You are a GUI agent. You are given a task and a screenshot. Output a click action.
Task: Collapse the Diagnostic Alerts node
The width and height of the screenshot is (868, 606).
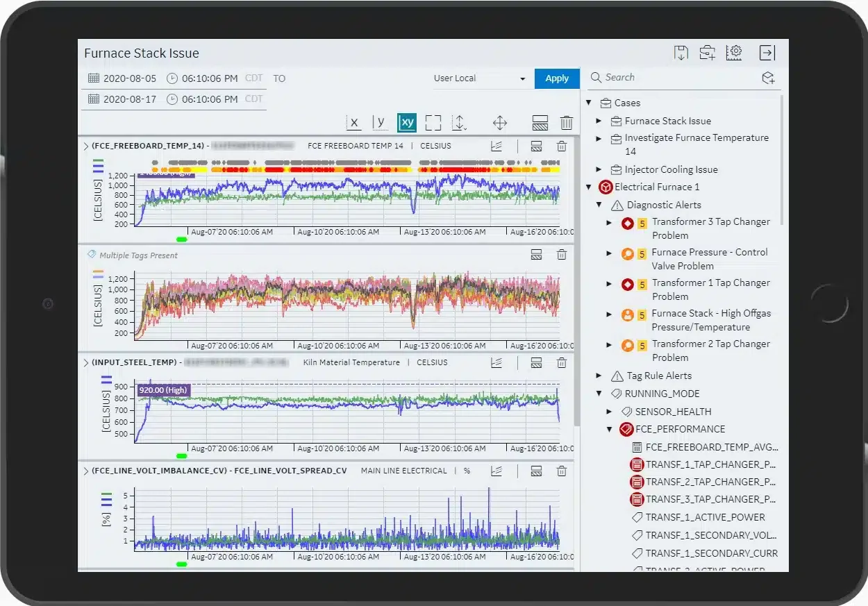[599, 205]
